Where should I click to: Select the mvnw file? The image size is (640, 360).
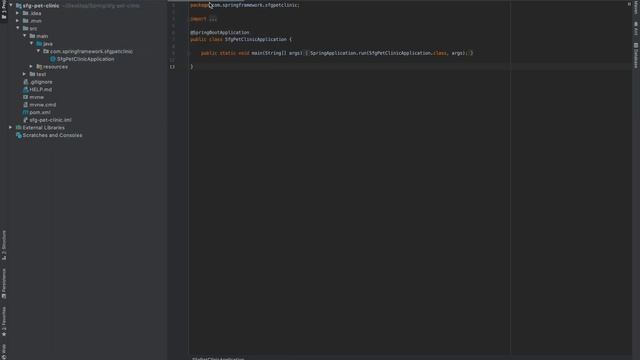36,97
